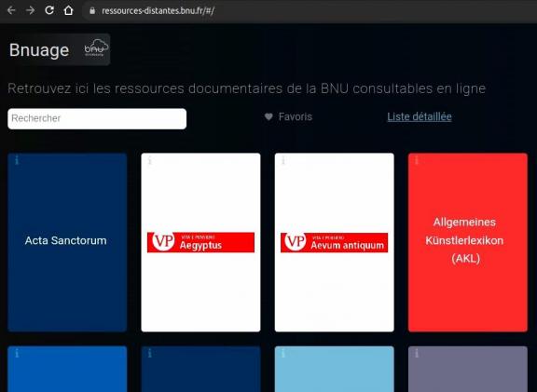
Task: Go forward in browser history
Action: coord(31,10)
